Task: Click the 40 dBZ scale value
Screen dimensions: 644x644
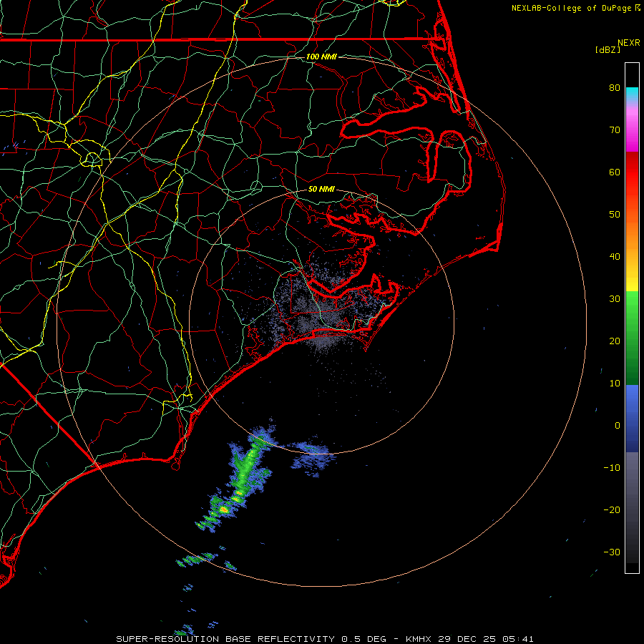Action: coord(615,256)
